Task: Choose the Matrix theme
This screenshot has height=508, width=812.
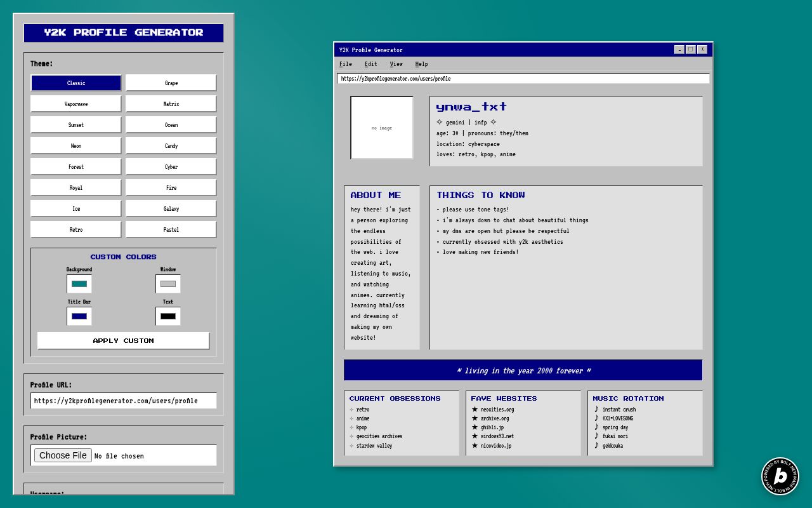Action: pos(171,104)
